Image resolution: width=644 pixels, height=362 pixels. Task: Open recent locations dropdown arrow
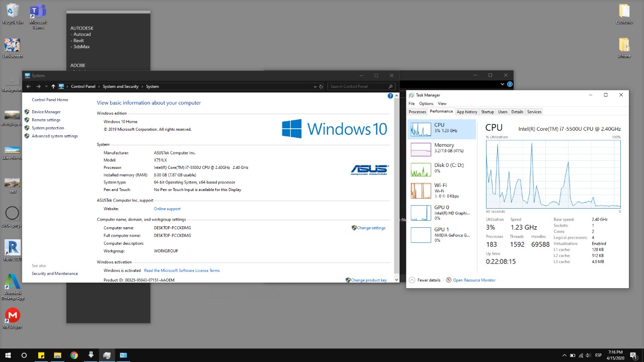tap(46, 86)
